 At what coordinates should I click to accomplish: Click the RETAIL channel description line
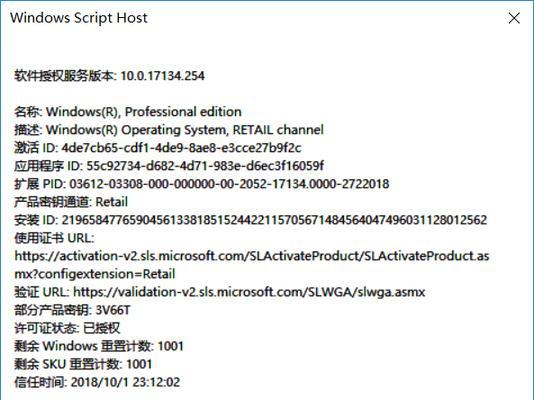tap(169, 130)
